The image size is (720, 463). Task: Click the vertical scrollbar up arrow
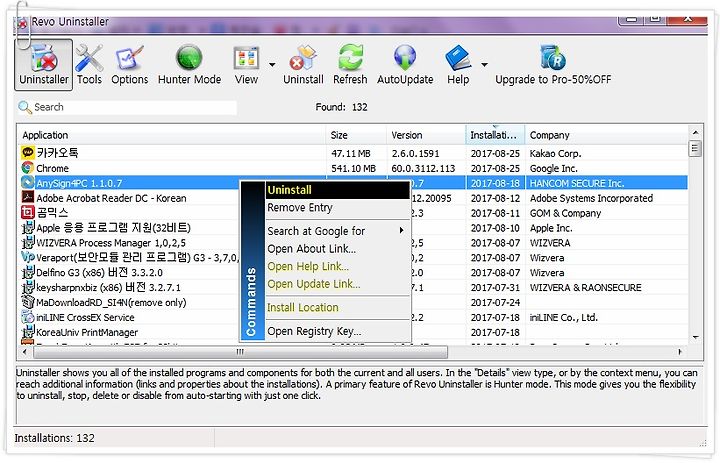click(x=695, y=133)
